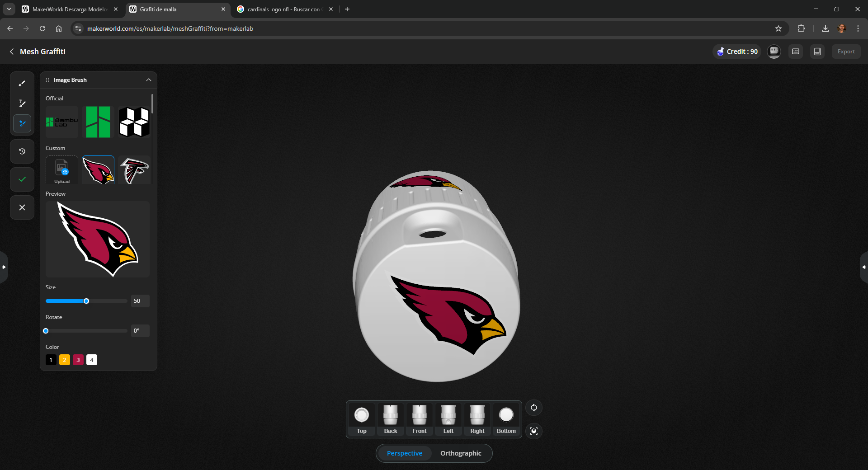Switch to Top view
The image size is (868, 470).
[x=362, y=419]
